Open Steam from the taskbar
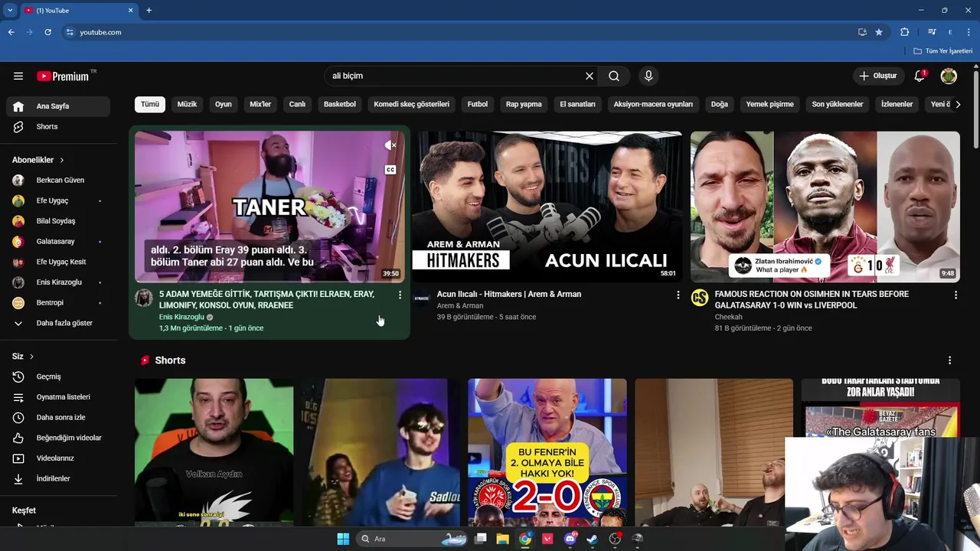 coord(592,539)
